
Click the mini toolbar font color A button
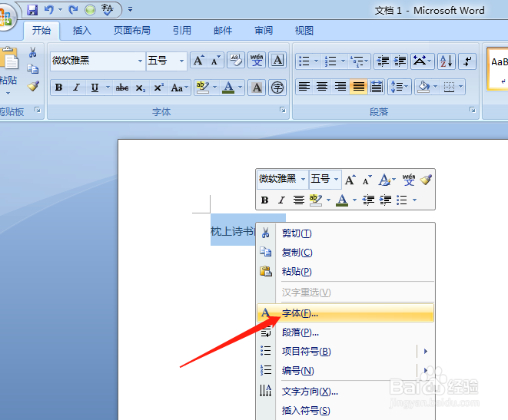pyautogui.click(x=342, y=200)
